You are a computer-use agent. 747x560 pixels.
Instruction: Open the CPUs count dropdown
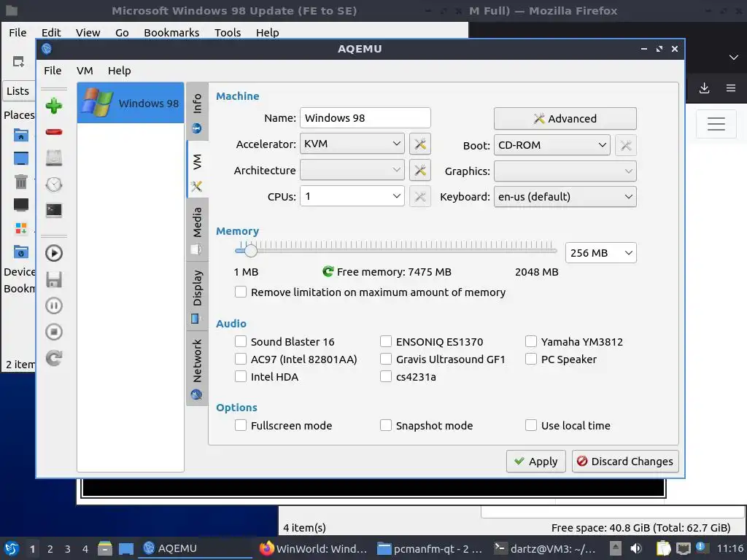coord(352,196)
